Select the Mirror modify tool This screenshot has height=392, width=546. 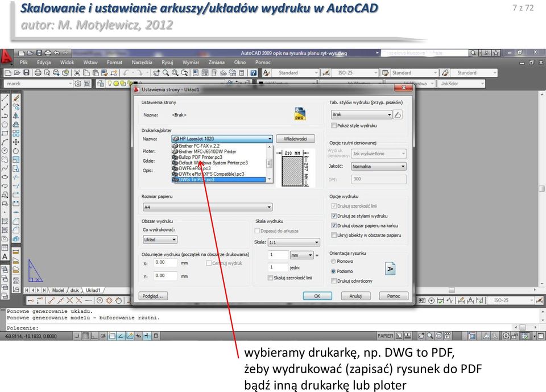click(x=16, y=115)
